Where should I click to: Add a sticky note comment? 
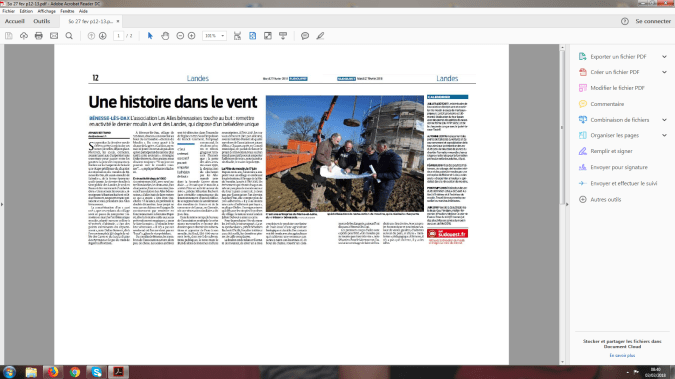[305, 36]
